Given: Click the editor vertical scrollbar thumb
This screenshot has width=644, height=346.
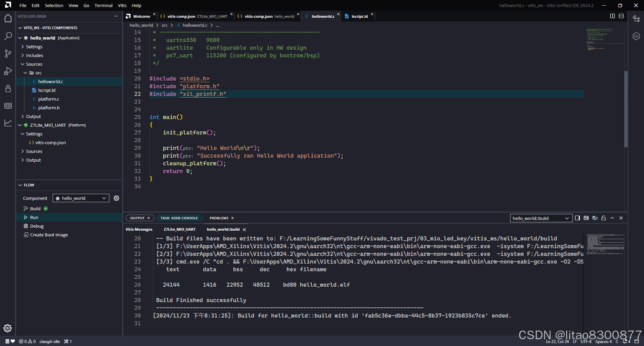Looking at the screenshot, I should 626,109.
